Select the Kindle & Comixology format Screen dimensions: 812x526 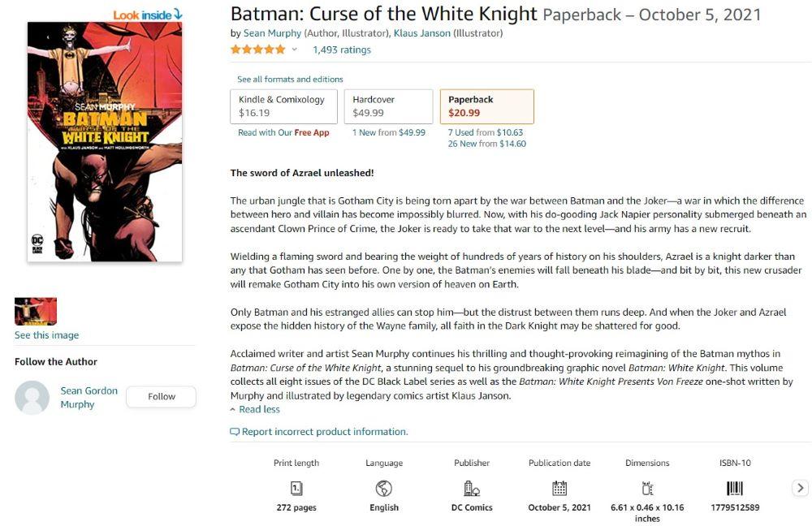(282, 106)
